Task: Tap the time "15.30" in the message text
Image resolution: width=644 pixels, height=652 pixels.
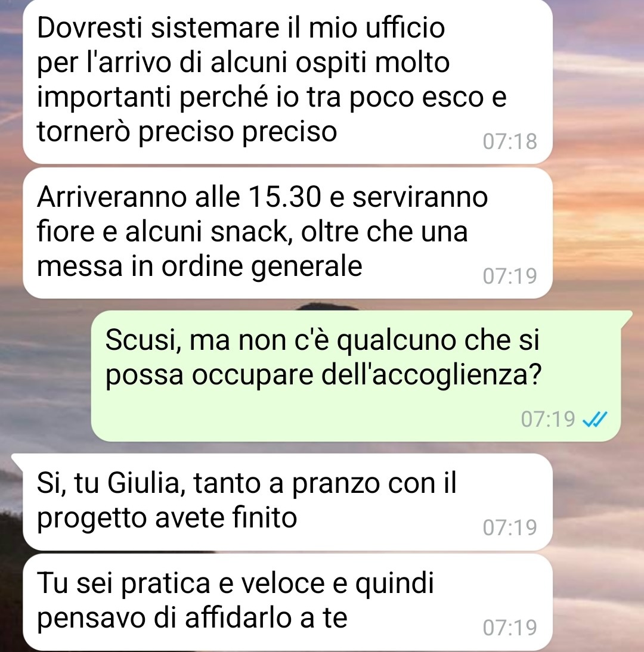Action: click(x=284, y=197)
